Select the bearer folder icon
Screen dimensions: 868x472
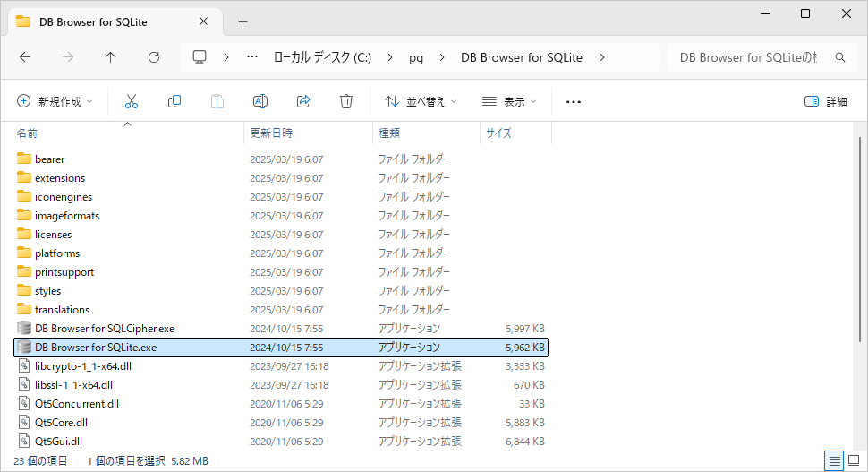tap(24, 159)
